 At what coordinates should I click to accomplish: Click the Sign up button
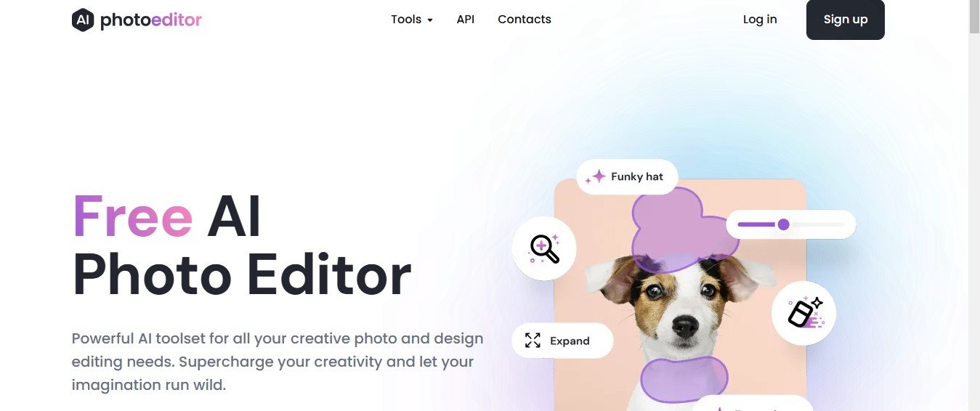(x=846, y=20)
